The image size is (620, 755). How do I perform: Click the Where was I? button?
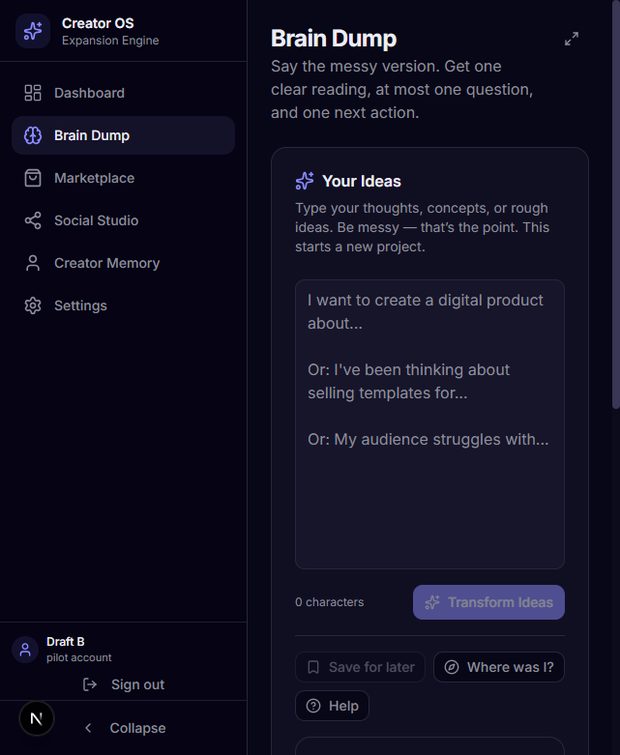[499, 667]
